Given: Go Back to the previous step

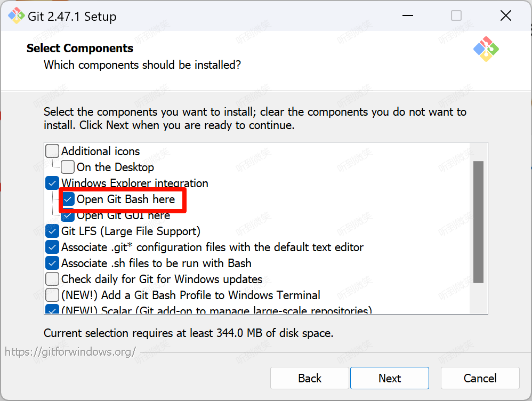Looking at the screenshot, I should coord(309,378).
